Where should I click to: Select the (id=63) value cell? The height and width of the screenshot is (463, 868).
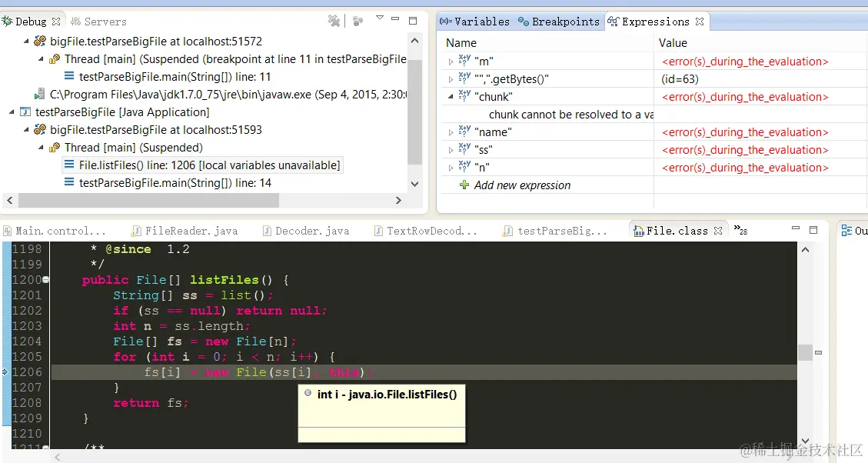680,79
